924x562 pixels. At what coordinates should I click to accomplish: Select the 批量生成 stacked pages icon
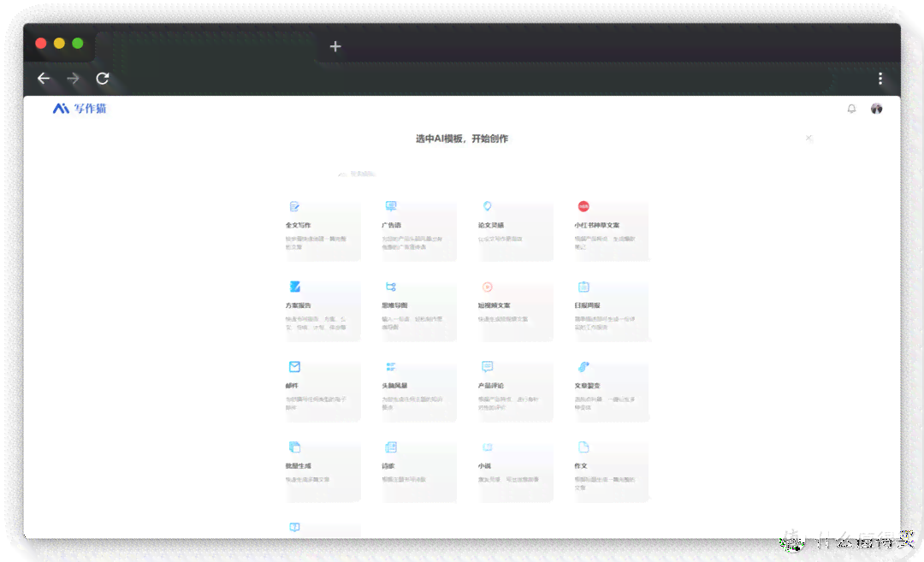[294, 447]
